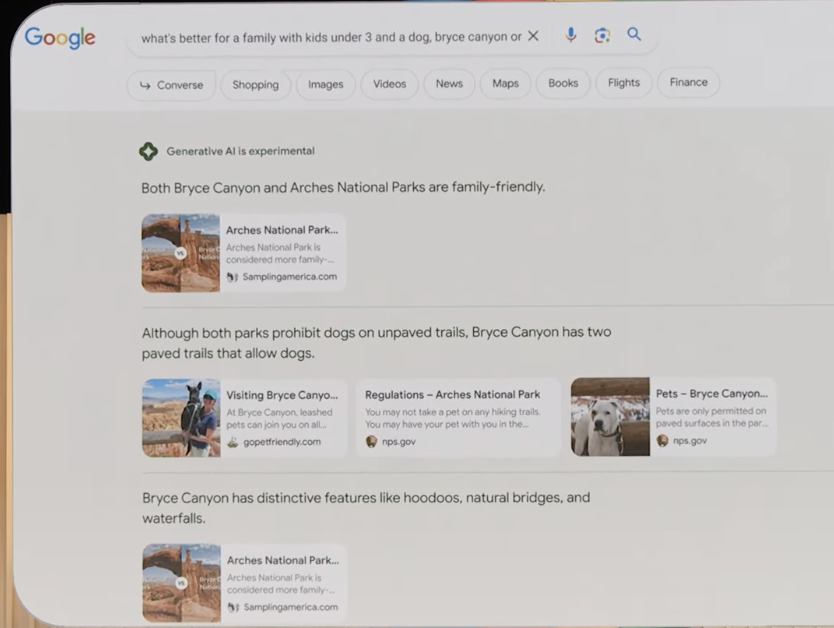Open bottom Arches National Park card title
Screen dimensions: 834x628
283,560
